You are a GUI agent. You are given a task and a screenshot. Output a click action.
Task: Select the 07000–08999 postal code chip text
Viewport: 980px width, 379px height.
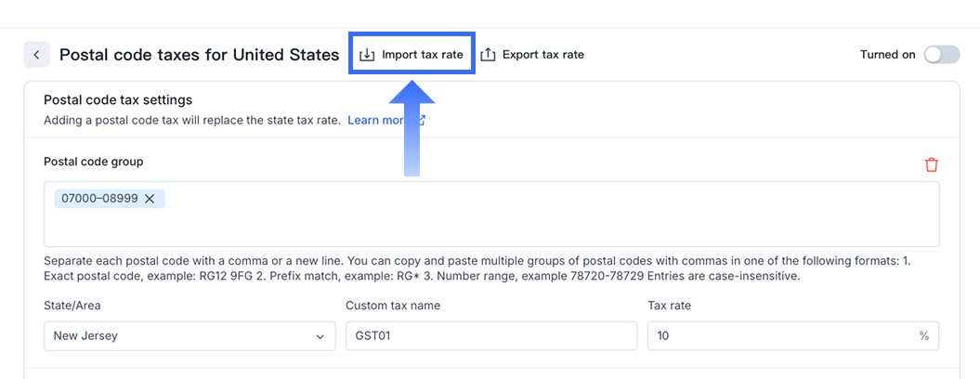101,199
